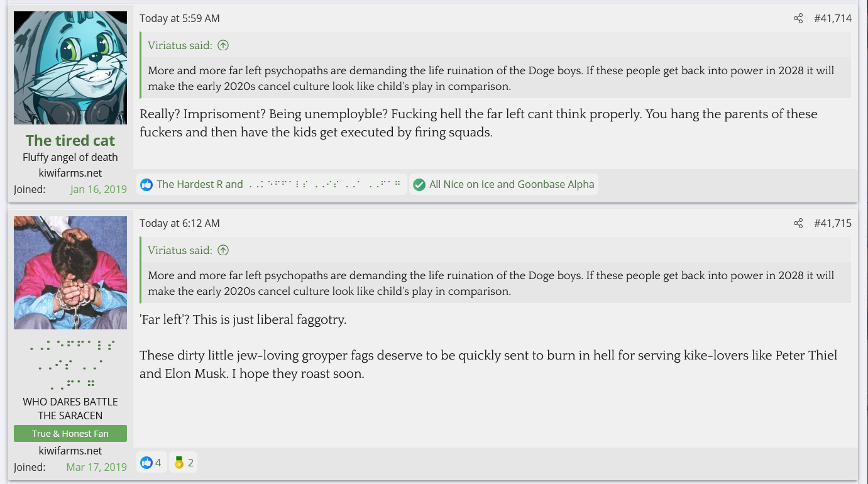Image resolution: width=868 pixels, height=484 pixels.
Task: Click the up-arrow icon in the 5:59 AM post's quote
Action: [223, 45]
